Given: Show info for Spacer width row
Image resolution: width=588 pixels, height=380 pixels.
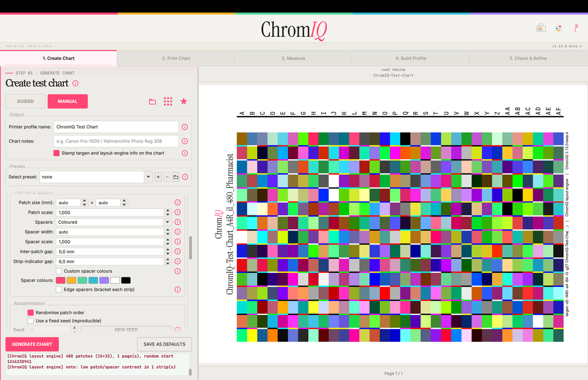Looking at the screenshot, I should 178,232.
